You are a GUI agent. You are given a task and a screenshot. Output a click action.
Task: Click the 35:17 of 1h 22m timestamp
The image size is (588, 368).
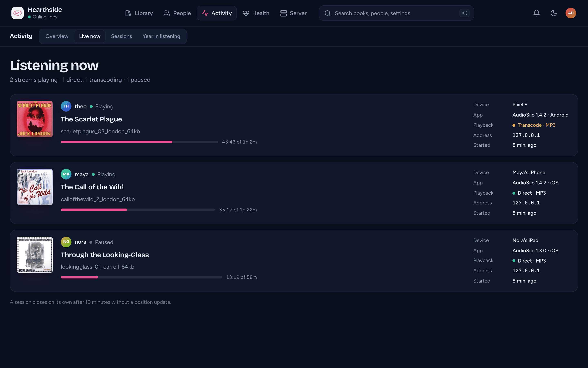(x=238, y=210)
